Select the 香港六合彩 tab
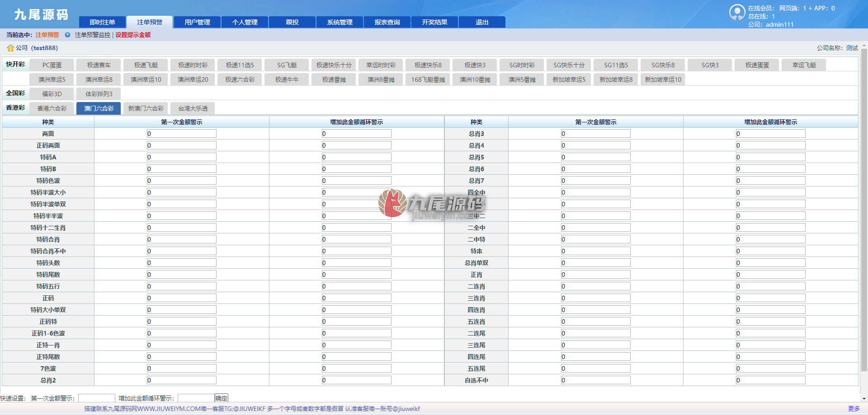This screenshot has width=868, height=415. click(x=52, y=108)
